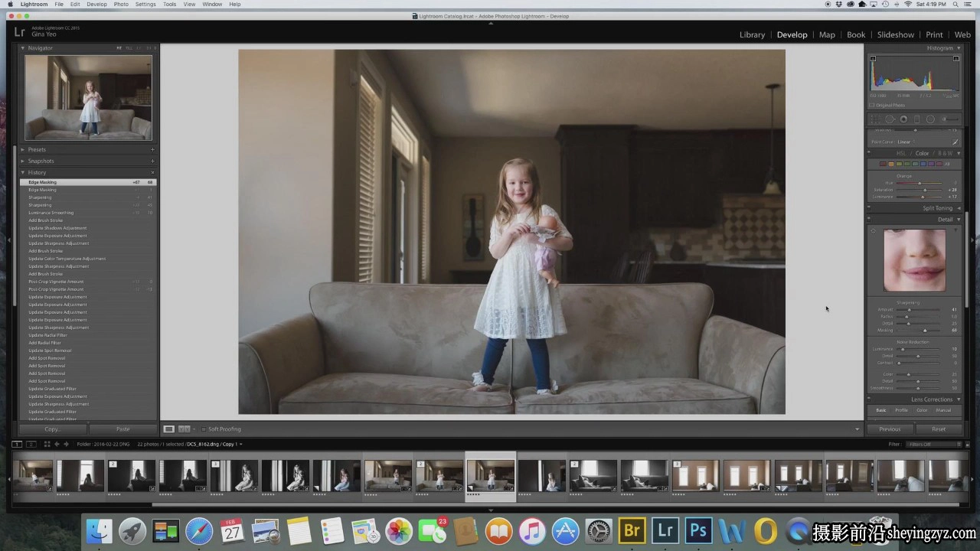The height and width of the screenshot is (551, 980).
Task: Click the Reset button
Action: point(939,429)
